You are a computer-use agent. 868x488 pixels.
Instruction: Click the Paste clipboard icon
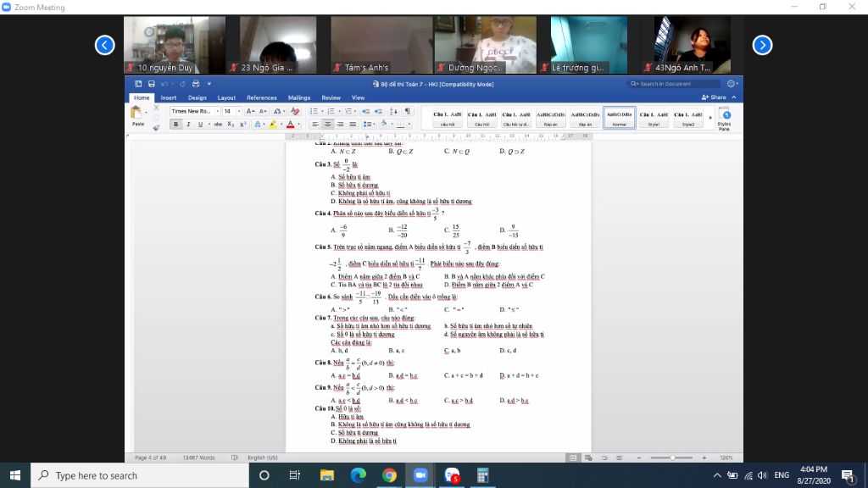coord(136,113)
